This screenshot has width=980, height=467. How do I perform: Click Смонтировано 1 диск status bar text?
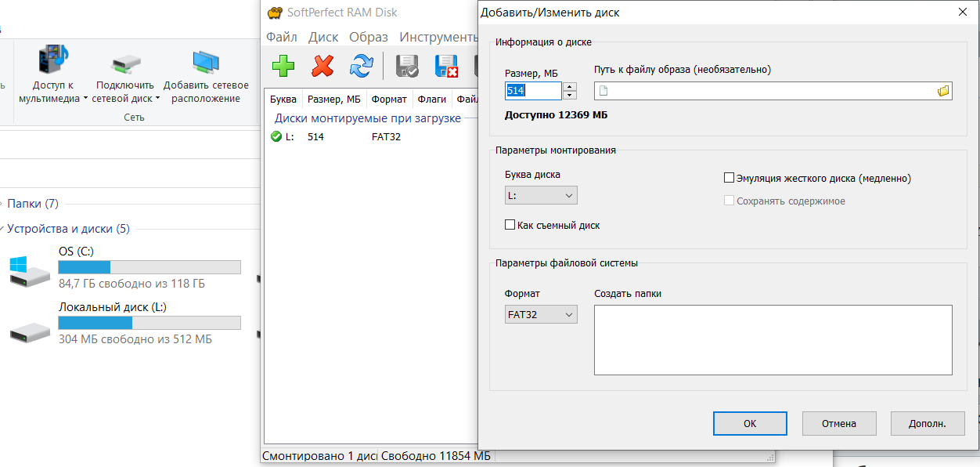(319, 455)
